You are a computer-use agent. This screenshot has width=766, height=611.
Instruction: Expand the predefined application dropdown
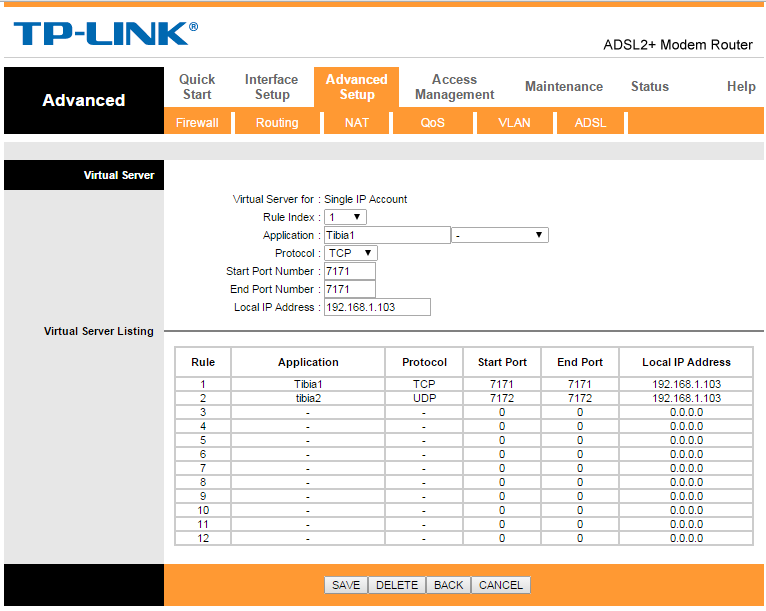(500, 235)
